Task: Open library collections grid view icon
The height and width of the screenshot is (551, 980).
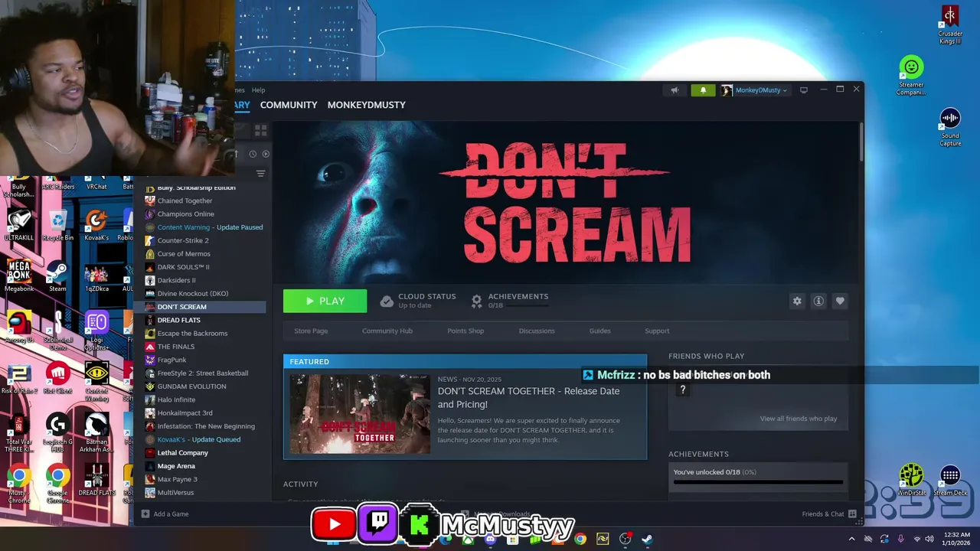Action: (x=260, y=131)
